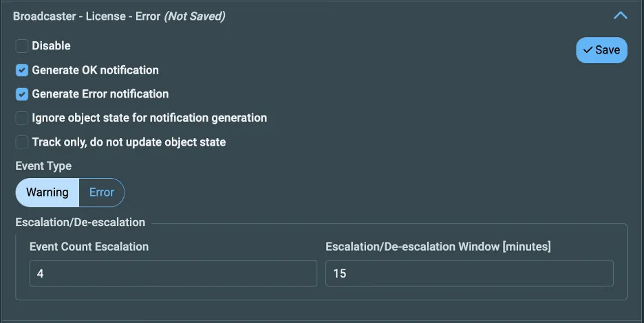
Task: Click the (Not Saved) status text
Action: pyautogui.click(x=195, y=16)
